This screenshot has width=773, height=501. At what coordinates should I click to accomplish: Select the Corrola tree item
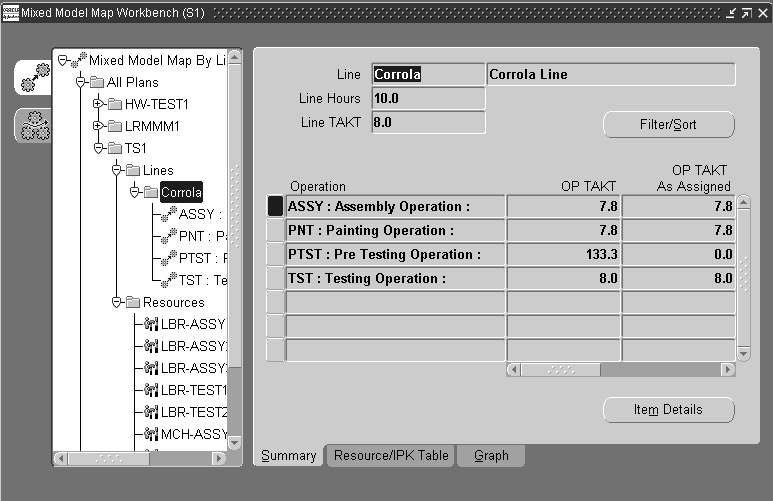pyautogui.click(x=181, y=192)
